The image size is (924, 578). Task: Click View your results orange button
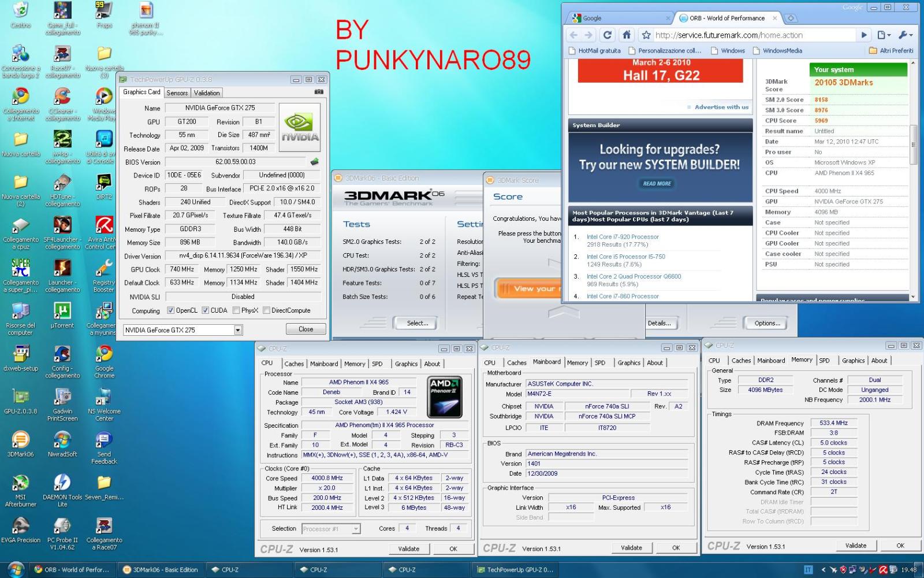pyautogui.click(x=528, y=288)
